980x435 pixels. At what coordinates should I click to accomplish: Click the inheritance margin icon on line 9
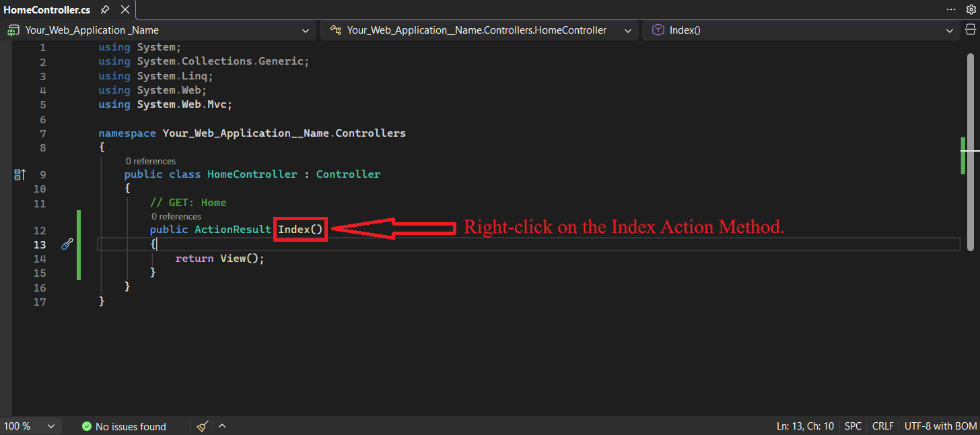20,174
